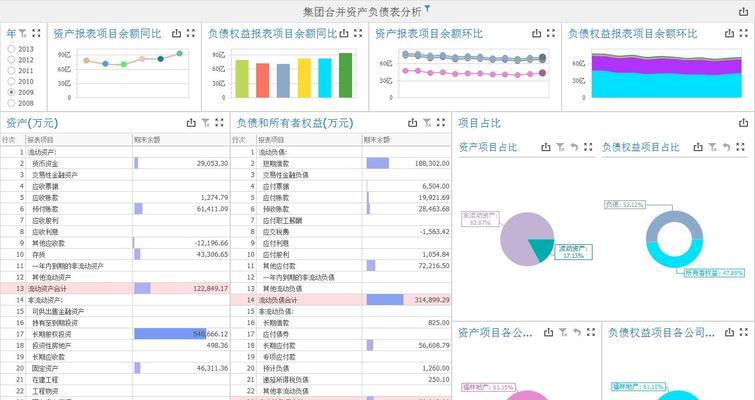Select year 2009 radio button
Screen dimensions: 755x400
(x=11, y=92)
